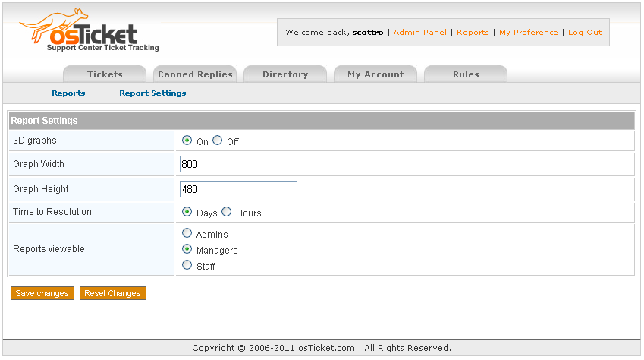Open Reports in the sub-navigation bar

[x=68, y=93]
